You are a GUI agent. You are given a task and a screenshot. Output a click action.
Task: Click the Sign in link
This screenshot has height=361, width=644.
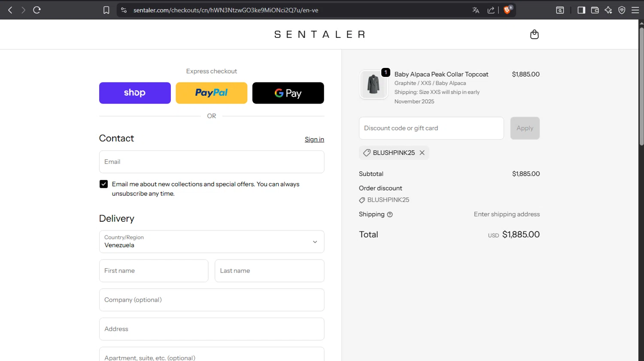pos(314,139)
